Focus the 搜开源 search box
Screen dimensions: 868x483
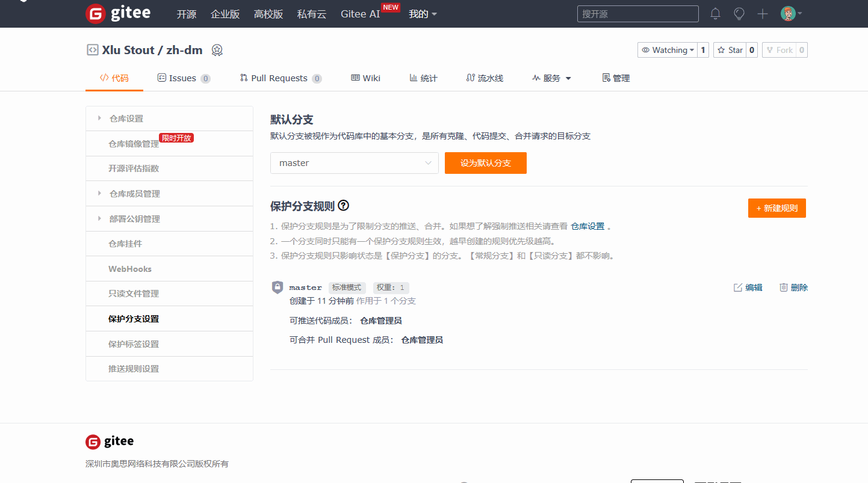tap(638, 14)
